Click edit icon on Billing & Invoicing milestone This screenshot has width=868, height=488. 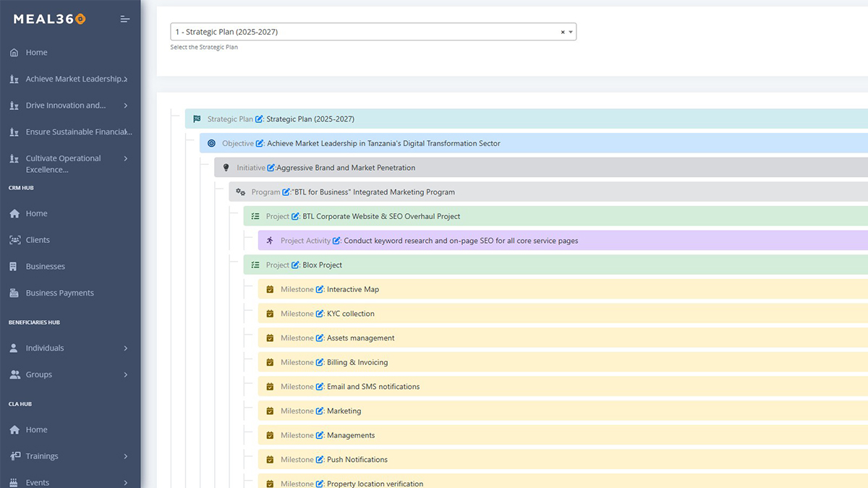point(320,362)
